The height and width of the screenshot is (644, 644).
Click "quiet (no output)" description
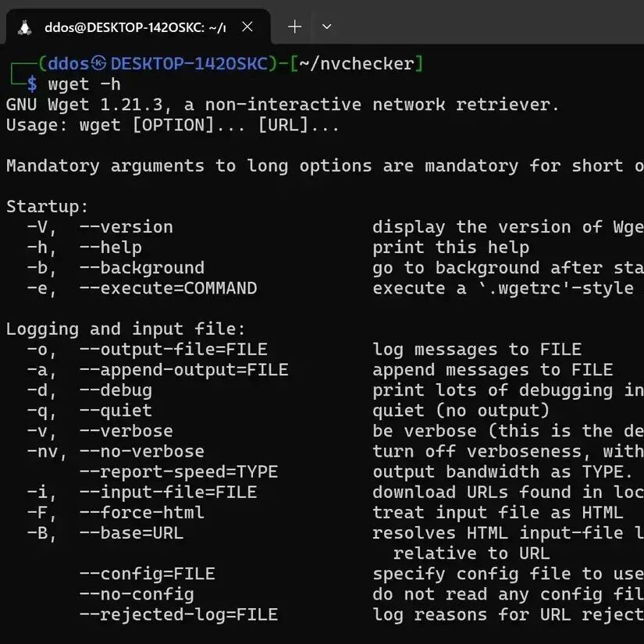pos(461,411)
